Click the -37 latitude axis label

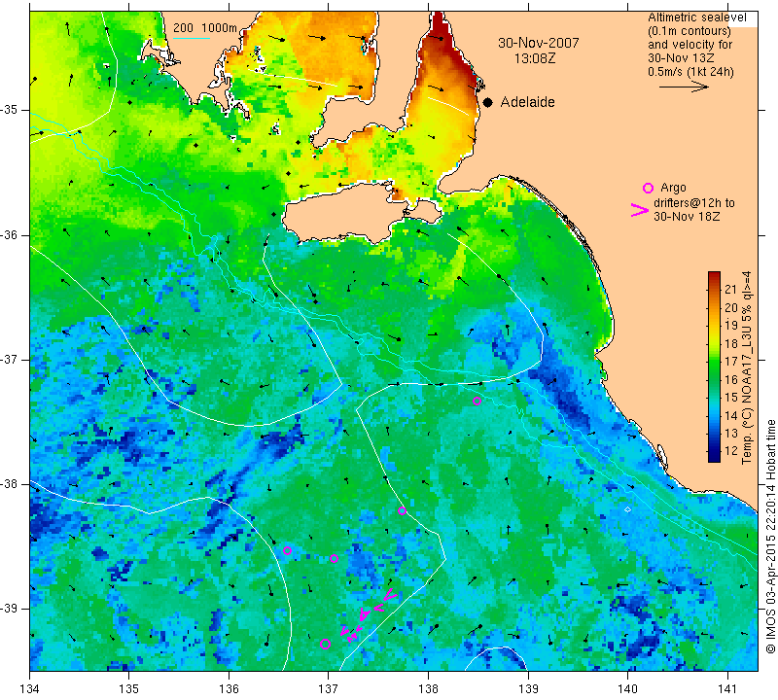tap(9, 359)
